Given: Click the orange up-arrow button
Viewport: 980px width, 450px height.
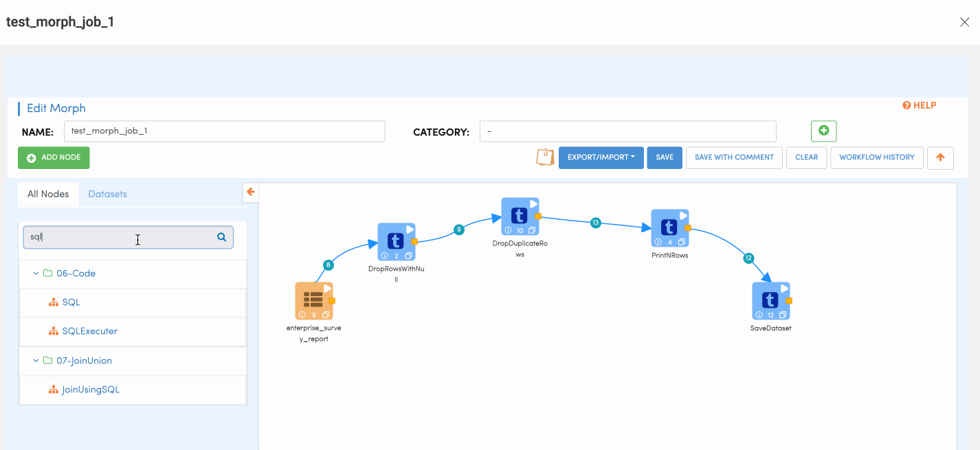Looking at the screenshot, I should 940,157.
